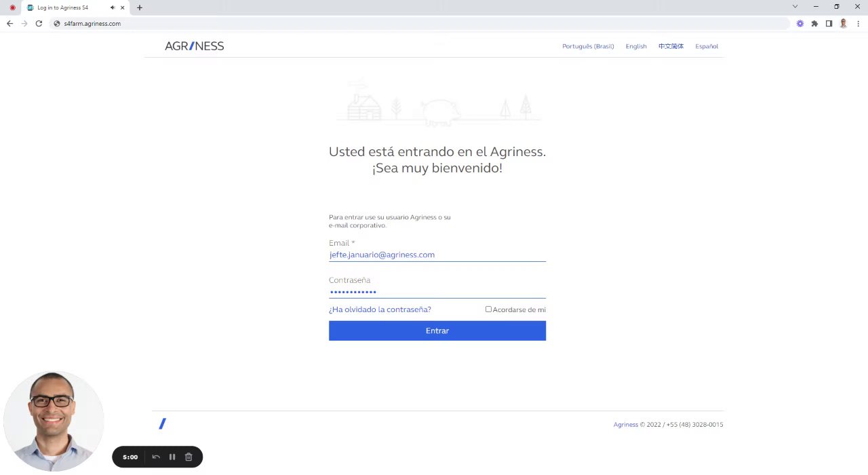The height and width of the screenshot is (475, 868).
Task: Focus the Email input field
Action: [437, 254]
